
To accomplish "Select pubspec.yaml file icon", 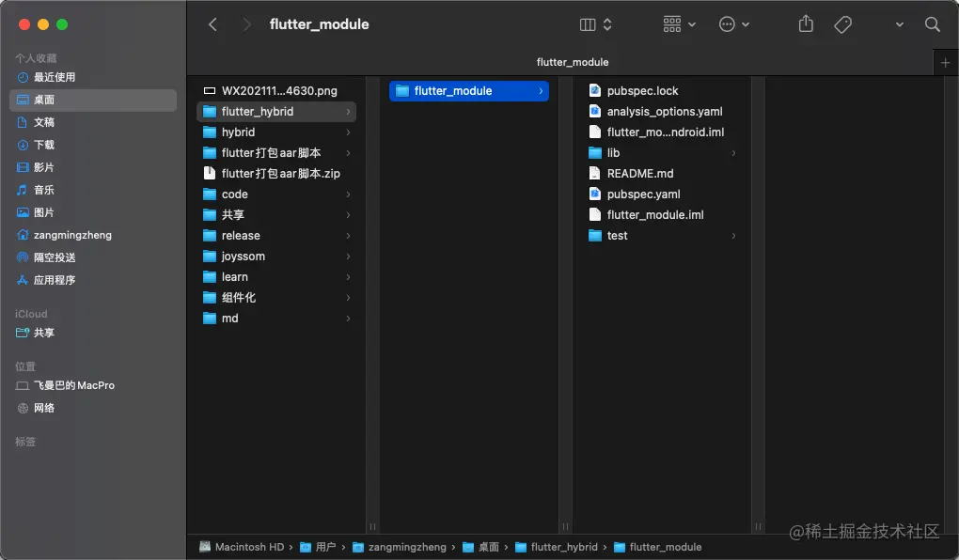I will click(594, 194).
